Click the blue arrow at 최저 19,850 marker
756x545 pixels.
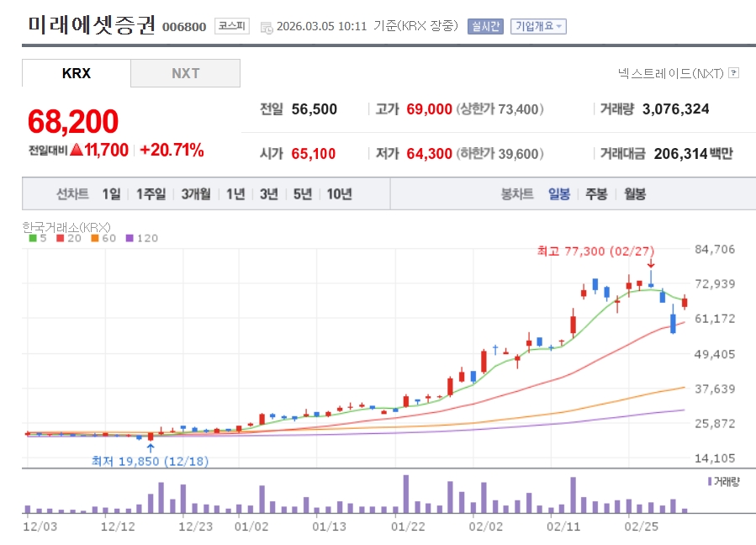click(151, 447)
